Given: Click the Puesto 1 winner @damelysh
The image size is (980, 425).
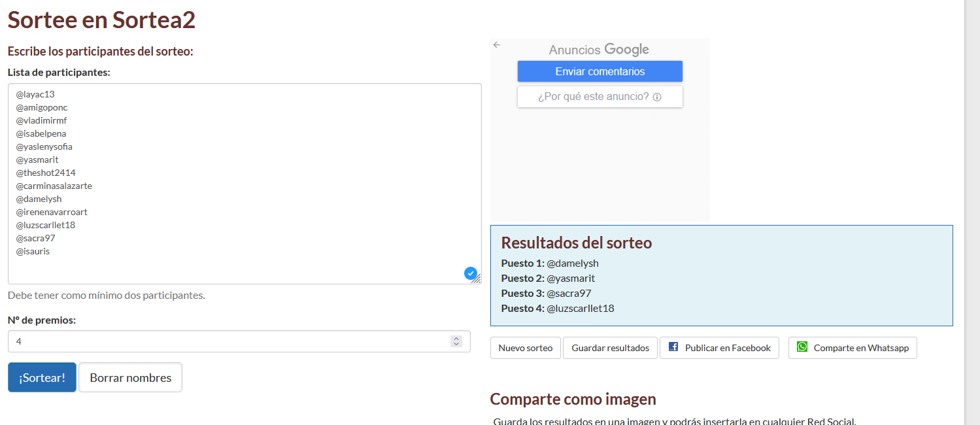Looking at the screenshot, I should pos(572,263).
